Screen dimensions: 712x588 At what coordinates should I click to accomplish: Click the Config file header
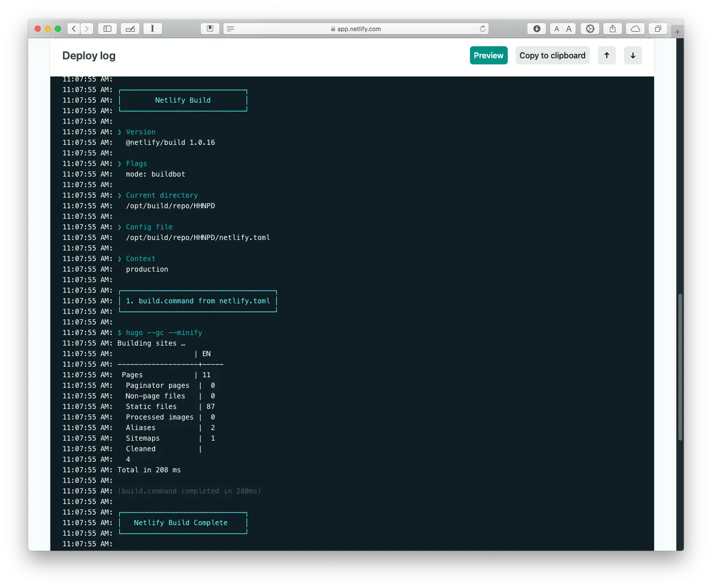click(149, 227)
